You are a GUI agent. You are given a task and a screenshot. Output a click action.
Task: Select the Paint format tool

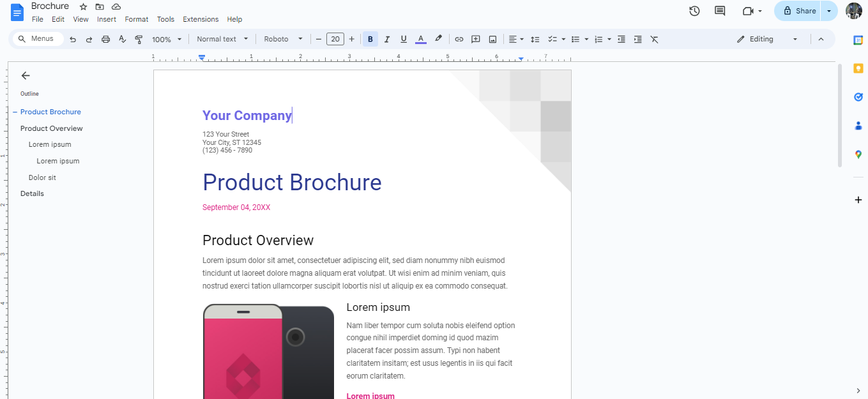(x=139, y=39)
